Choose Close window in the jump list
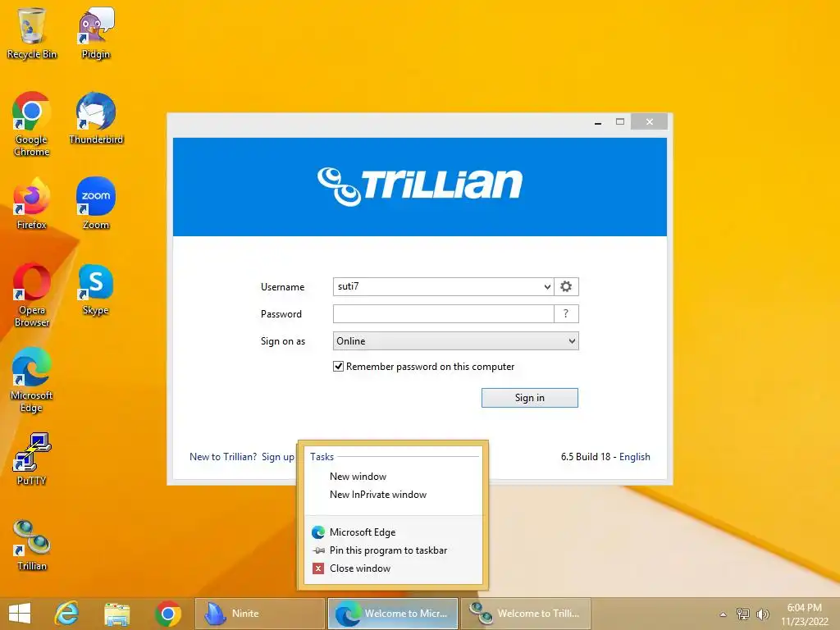 393,568
